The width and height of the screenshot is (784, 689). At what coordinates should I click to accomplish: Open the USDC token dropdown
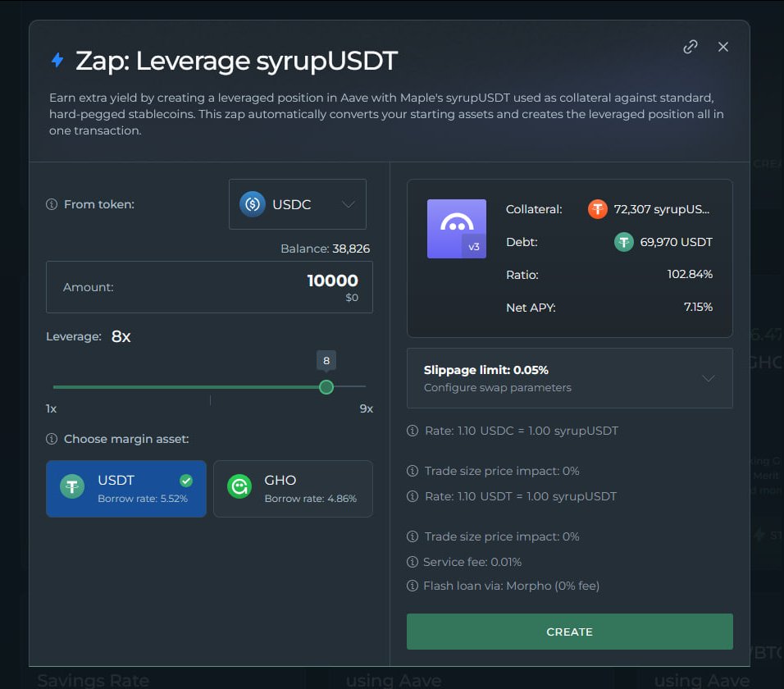click(298, 204)
